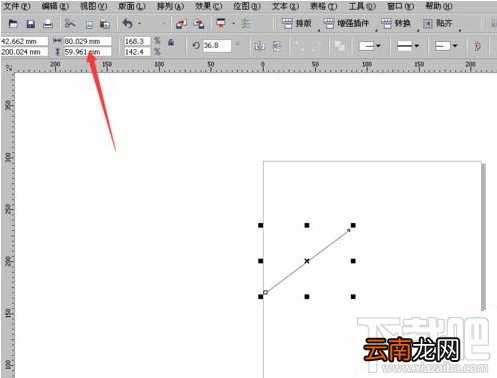Click the Cut scissors icon
497x378 pixels.
tap(70, 24)
